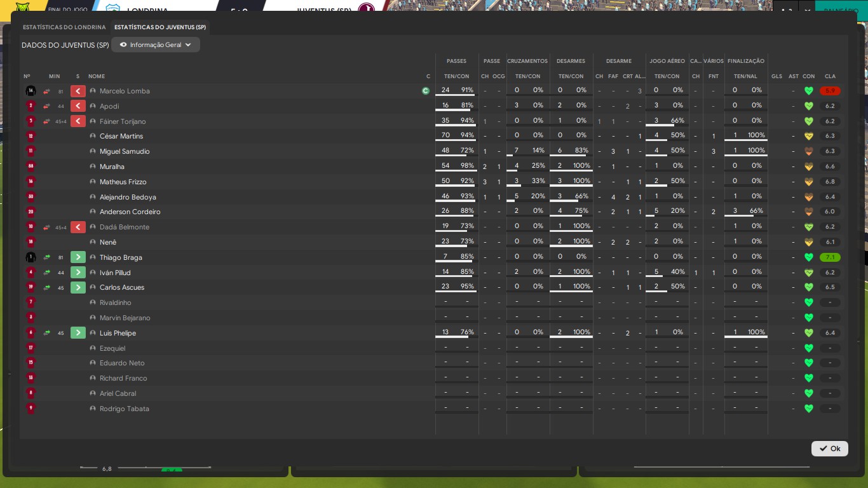This screenshot has width=868, height=488.
Task: Sort by GLS column header
Action: [776, 76]
